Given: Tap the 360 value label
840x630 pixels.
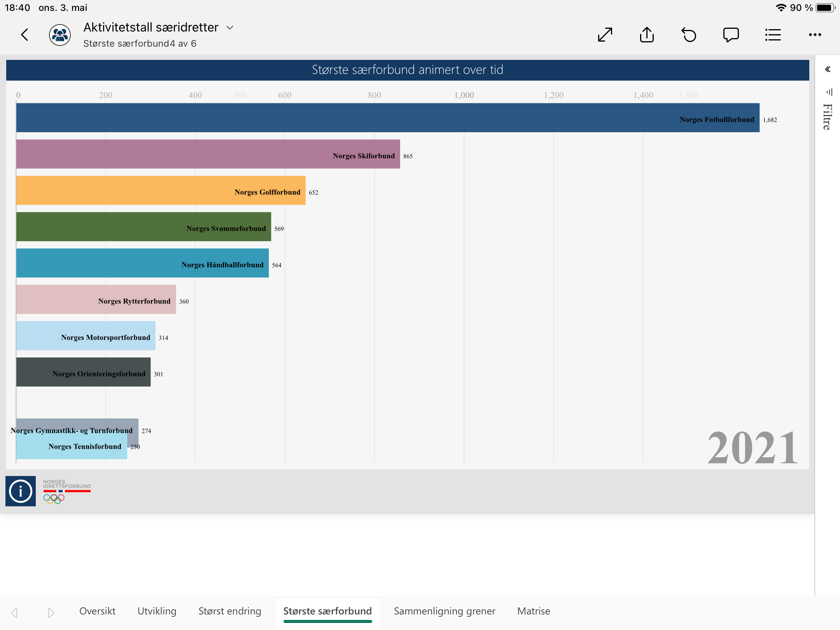Looking at the screenshot, I should point(184,301).
